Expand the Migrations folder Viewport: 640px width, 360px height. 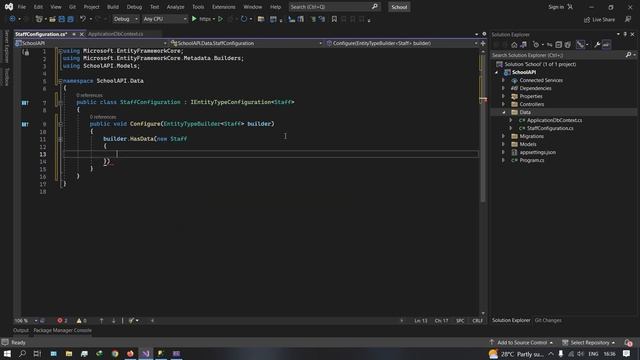click(503, 136)
